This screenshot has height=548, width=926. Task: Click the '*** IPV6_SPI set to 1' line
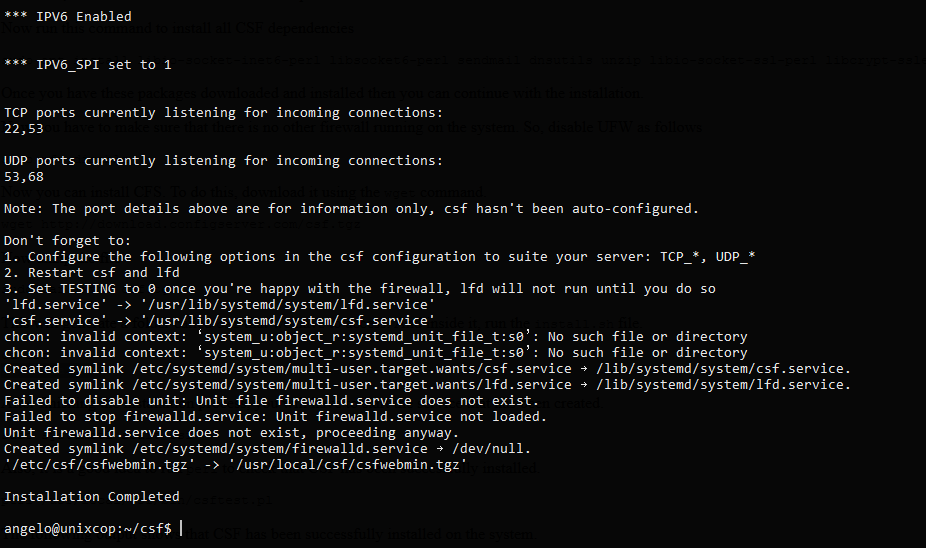[87, 65]
